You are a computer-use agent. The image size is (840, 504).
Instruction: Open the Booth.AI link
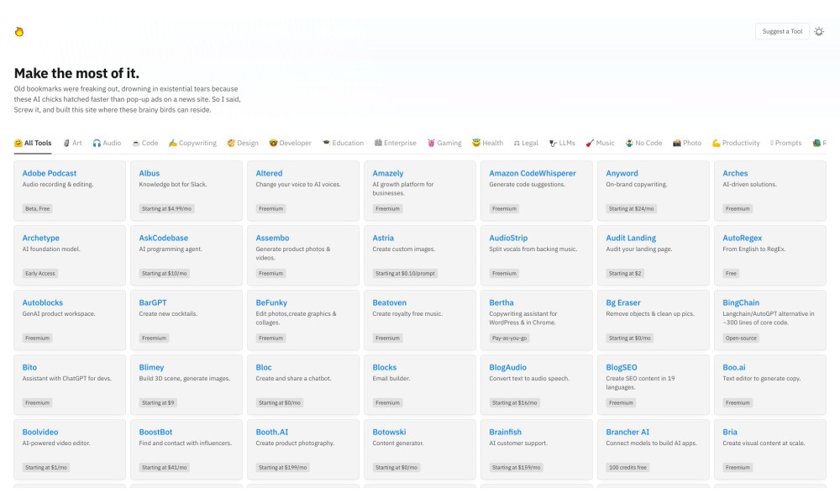(x=271, y=433)
